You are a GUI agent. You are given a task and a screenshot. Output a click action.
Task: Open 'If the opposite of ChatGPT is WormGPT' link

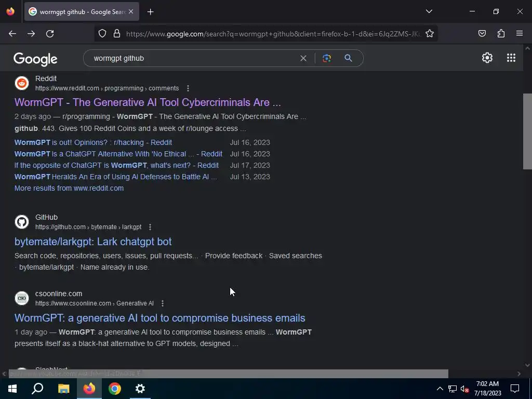[x=117, y=166]
